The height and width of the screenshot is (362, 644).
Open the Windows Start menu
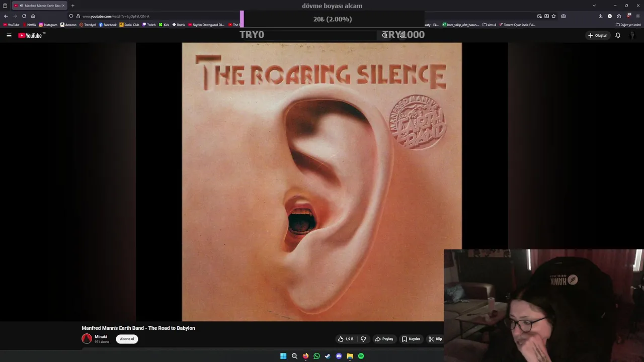pyautogui.click(x=283, y=356)
